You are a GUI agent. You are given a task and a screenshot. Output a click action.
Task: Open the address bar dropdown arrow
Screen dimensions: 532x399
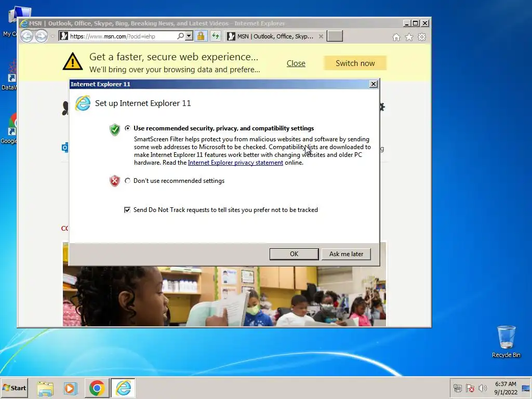point(189,36)
